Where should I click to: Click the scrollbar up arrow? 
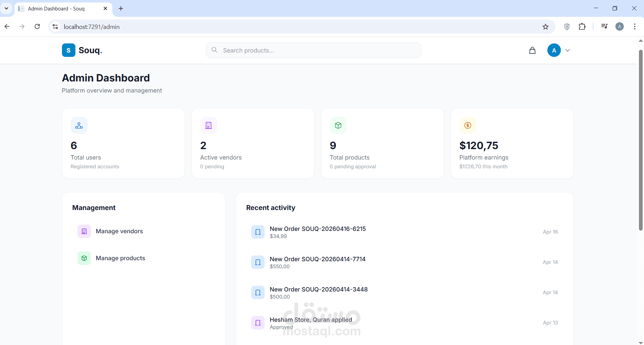coord(641,40)
